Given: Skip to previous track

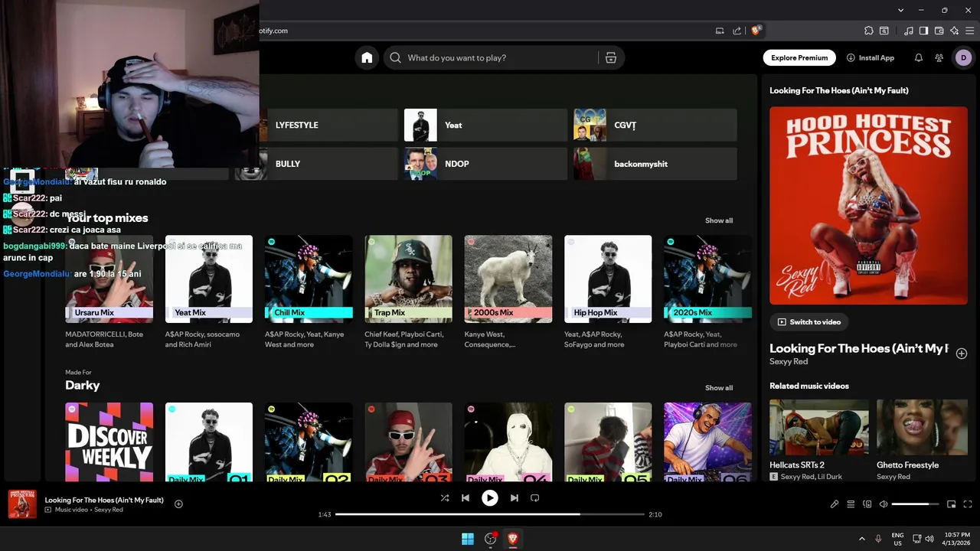Looking at the screenshot, I should pos(465,498).
